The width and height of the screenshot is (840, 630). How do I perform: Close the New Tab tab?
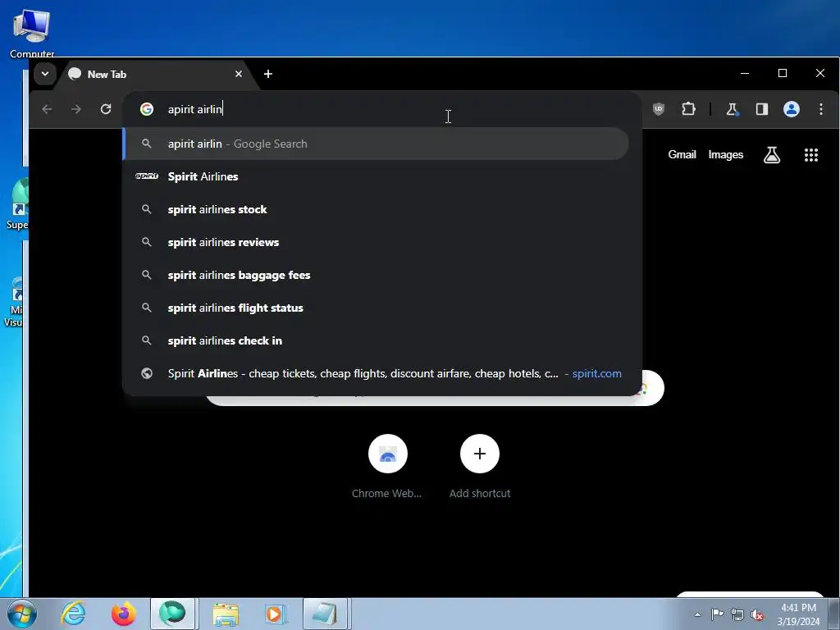(239, 74)
